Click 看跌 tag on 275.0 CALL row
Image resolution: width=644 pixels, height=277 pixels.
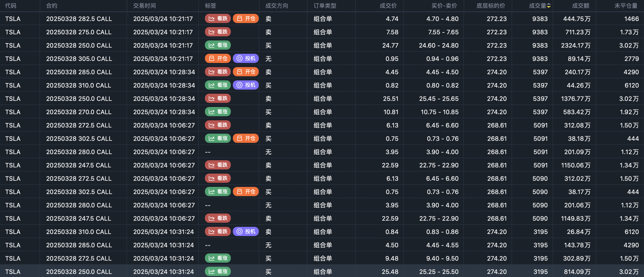(218, 32)
